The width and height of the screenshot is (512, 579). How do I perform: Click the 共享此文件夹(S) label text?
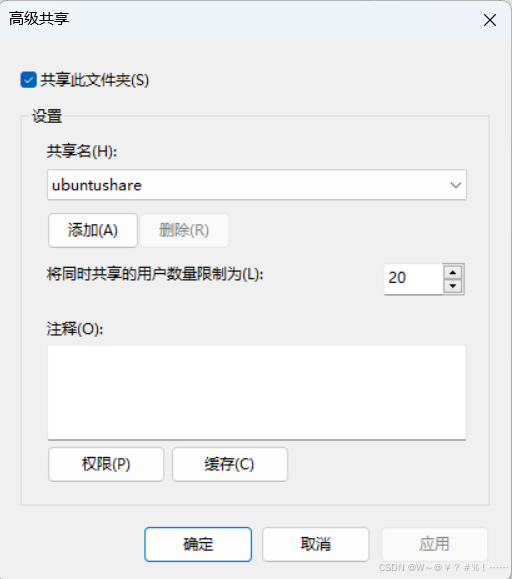tap(95, 80)
